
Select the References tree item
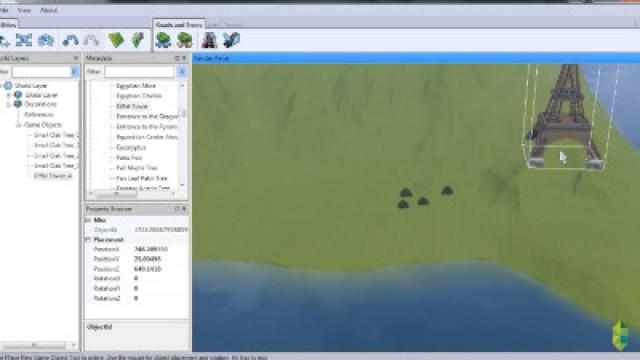(x=39, y=115)
